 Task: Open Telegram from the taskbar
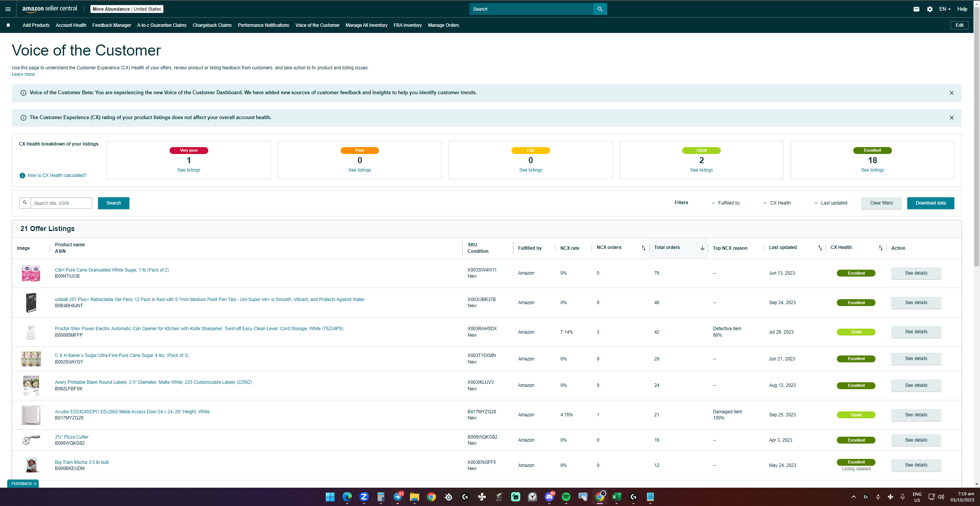(x=398, y=497)
